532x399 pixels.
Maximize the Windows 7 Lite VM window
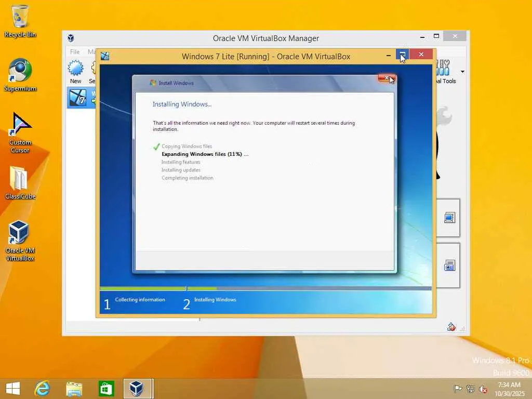pyautogui.click(x=403, y=55)
